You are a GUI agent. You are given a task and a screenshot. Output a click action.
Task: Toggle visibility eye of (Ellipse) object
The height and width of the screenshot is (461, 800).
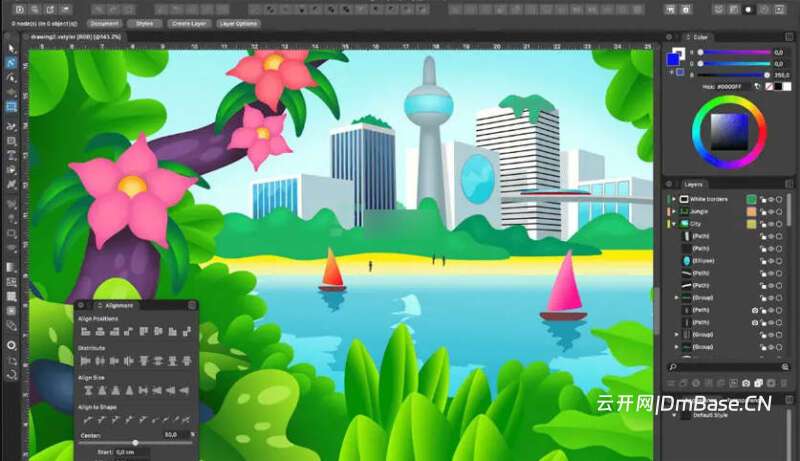click(x=771, y=261)
